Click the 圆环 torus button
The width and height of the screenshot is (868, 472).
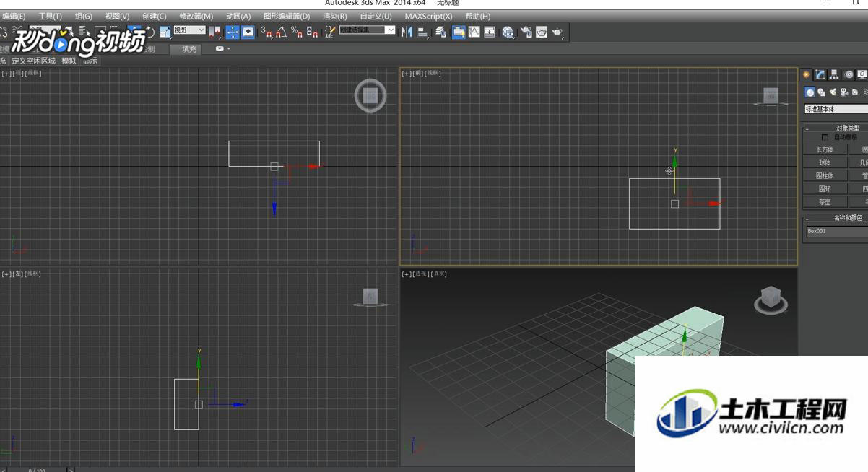(x=824, y=188)
